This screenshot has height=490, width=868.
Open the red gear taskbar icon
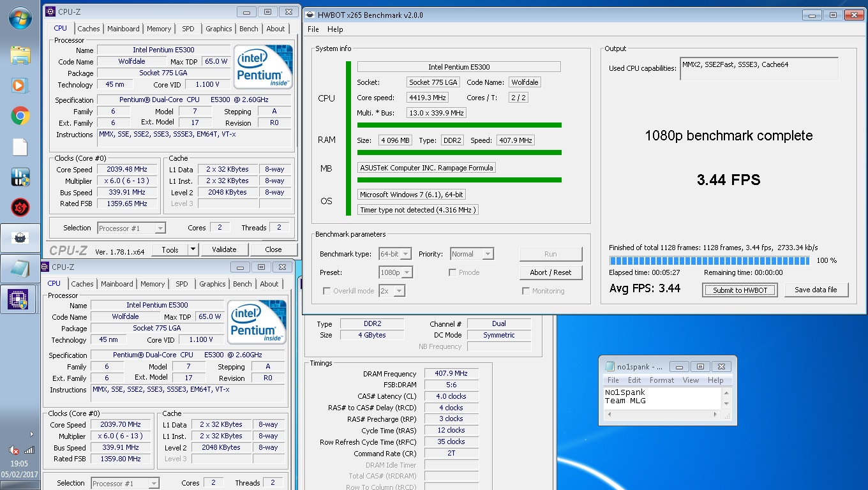(x=20, y=207)
